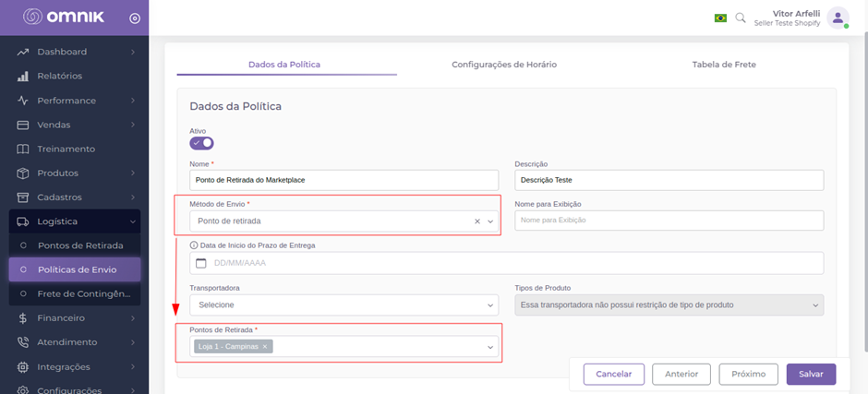Expand the Cadastros menu chevron
This screenshot has height=394, width=868.
pos(133,197)
